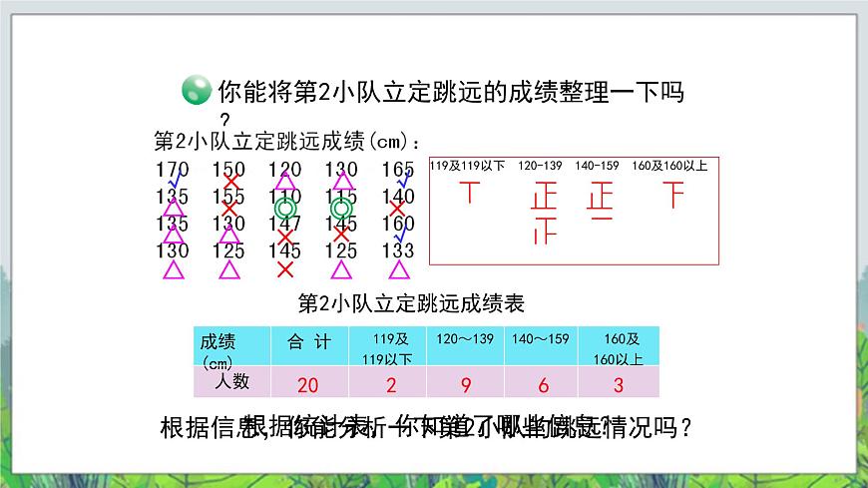Image resolution: width=868 pixels, height=488 pixels.
Task: Click the value 3 in the 人数 row
Action: 619,385
